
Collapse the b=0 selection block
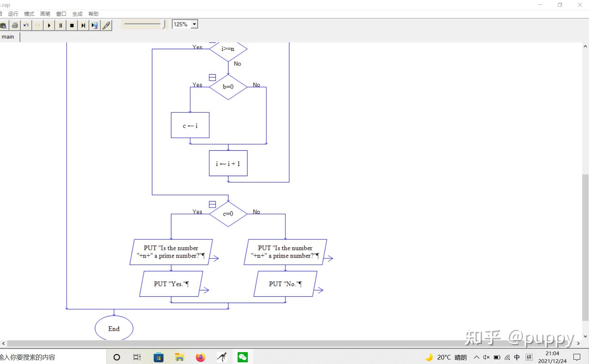point(212,78)
